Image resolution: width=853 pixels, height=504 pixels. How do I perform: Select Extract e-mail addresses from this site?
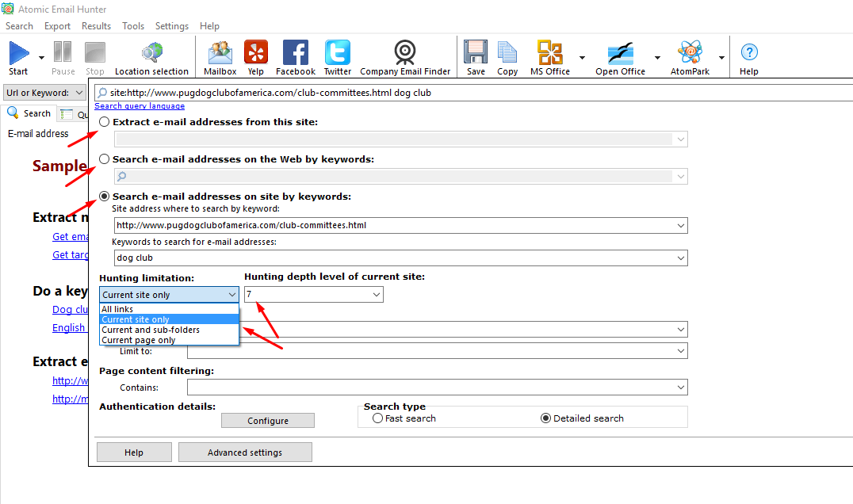(x=105, y=122)
